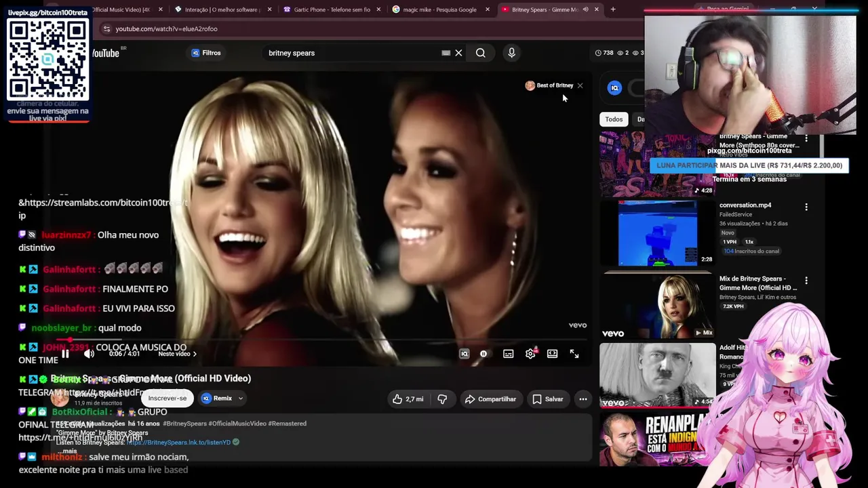The width and height of the screenshot is (868, 488).
Task: Open options for the Synthpop 80s cover video
Action: (806, 138)
